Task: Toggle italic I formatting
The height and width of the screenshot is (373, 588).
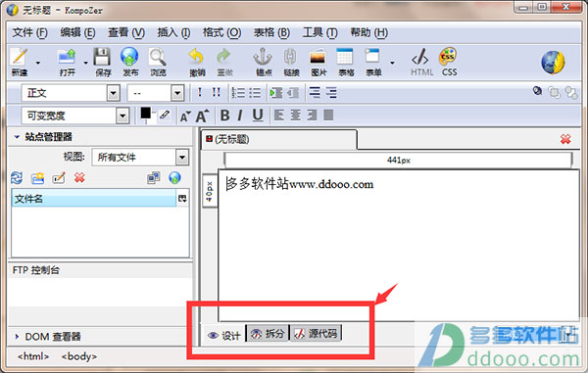Action: [240, 116]
